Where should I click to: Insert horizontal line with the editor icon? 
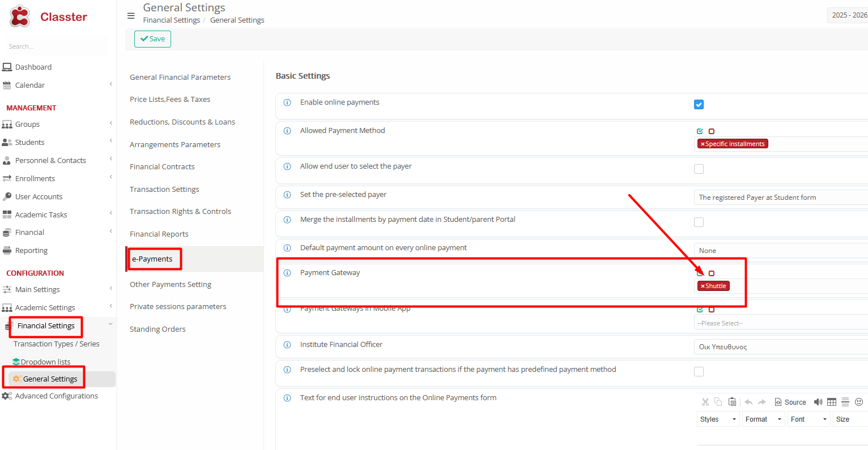(845, 402)
